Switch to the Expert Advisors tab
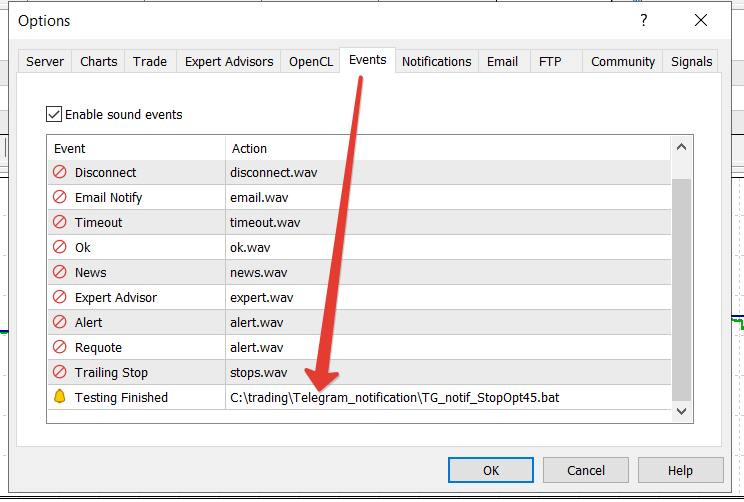 click(x=229, y=62)
